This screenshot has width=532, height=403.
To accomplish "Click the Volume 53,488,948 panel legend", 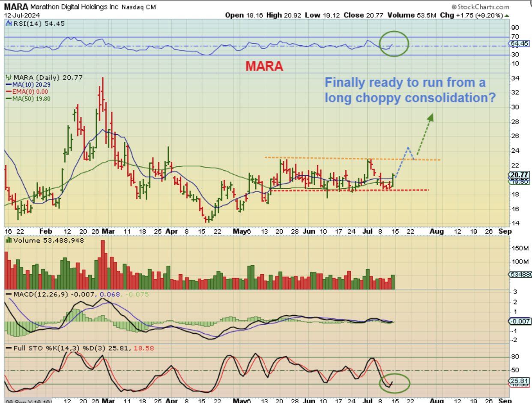I will point(44,240).
